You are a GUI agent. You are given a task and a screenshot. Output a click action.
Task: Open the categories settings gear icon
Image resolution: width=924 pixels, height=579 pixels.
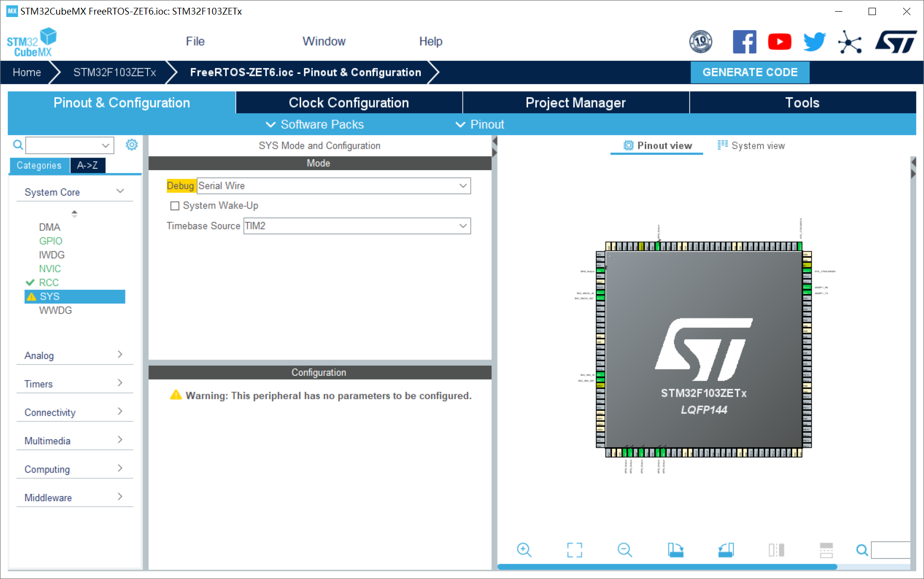132,145
